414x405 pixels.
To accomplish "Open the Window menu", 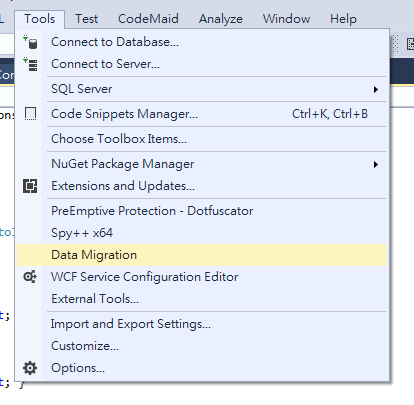I will (x=286, y=19).
